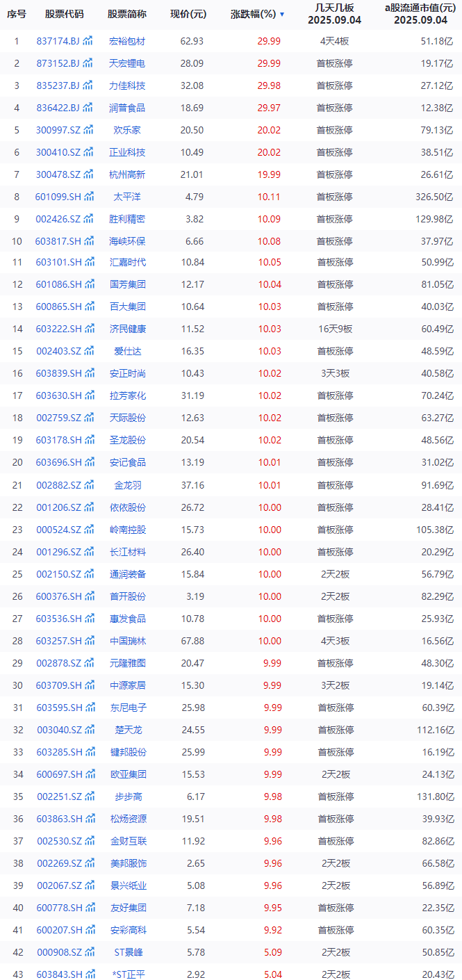Open chart icon beside 002759.SZ

pos(88,418)
